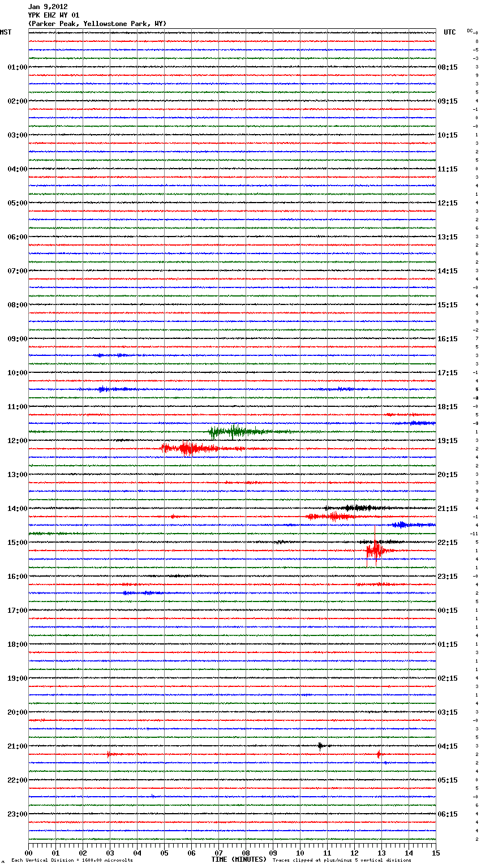This screenshot has width=481, height=868.
Task: Click the 22:15 UTC time label
Action: click(448, 543)
